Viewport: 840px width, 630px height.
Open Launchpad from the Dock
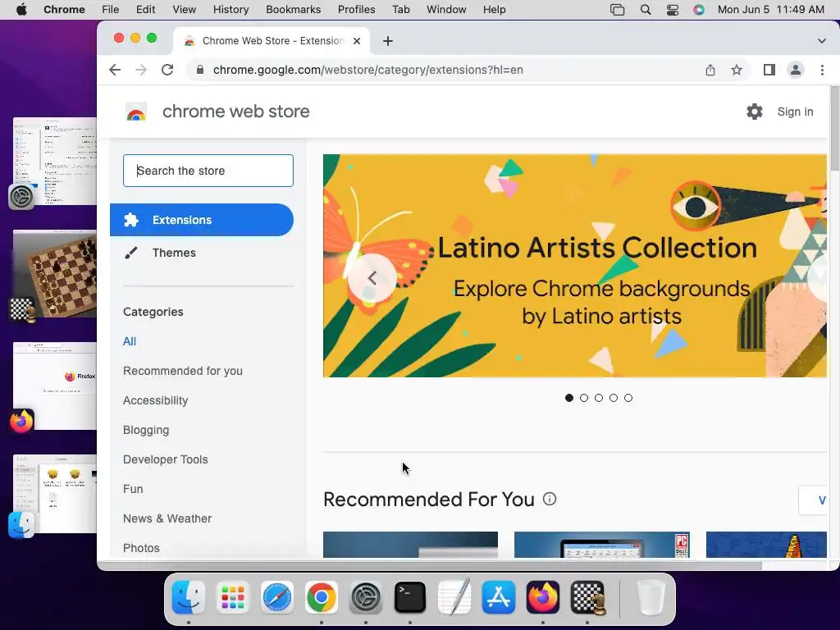(x=233, y=597)
